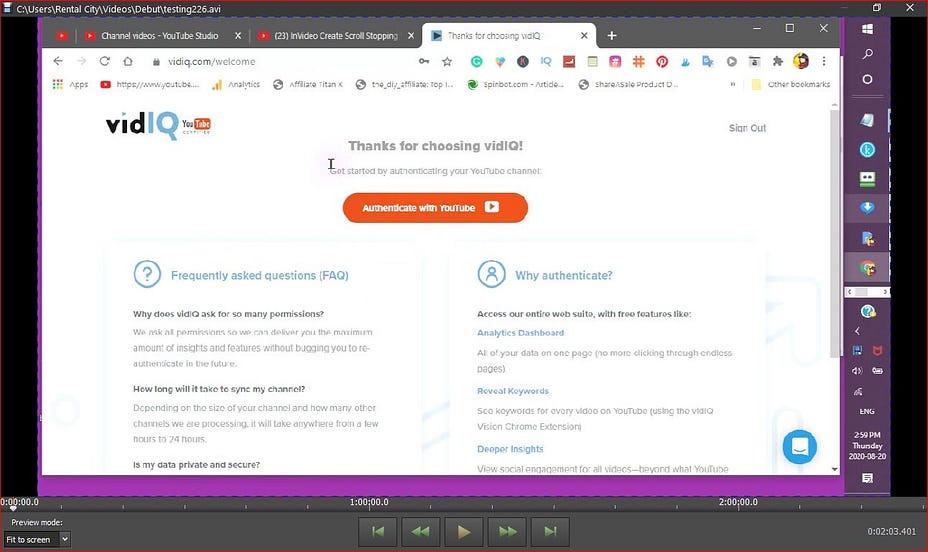Viewport: 928px width, 552px height.
Task: Open the Wi-Fi network tray icon
Action: (857, 391)
